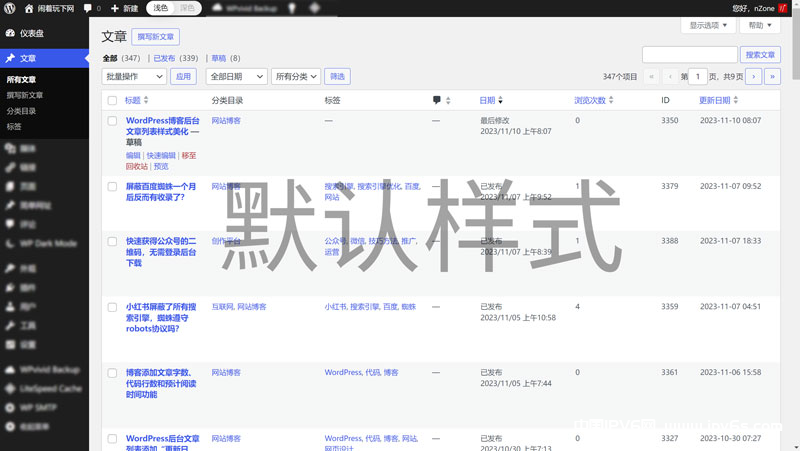Go to next page of posts

(754, 77)
